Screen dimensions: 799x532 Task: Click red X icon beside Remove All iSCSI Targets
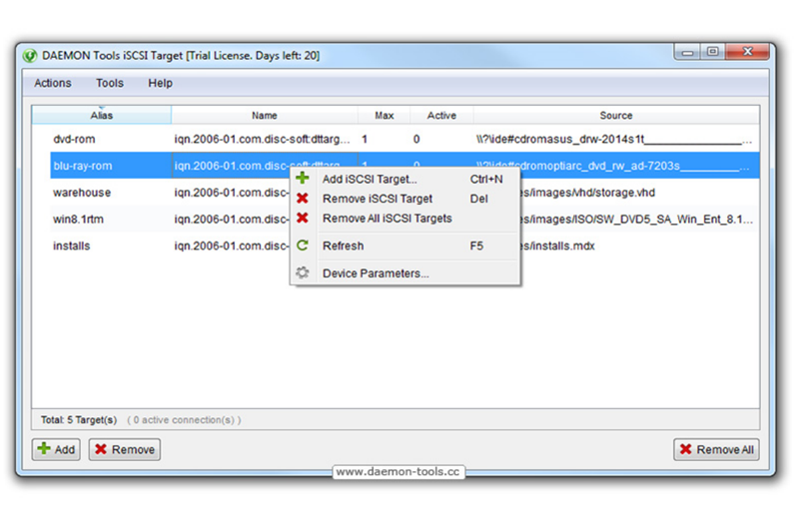pyautogui.click(x=303, y=218)
